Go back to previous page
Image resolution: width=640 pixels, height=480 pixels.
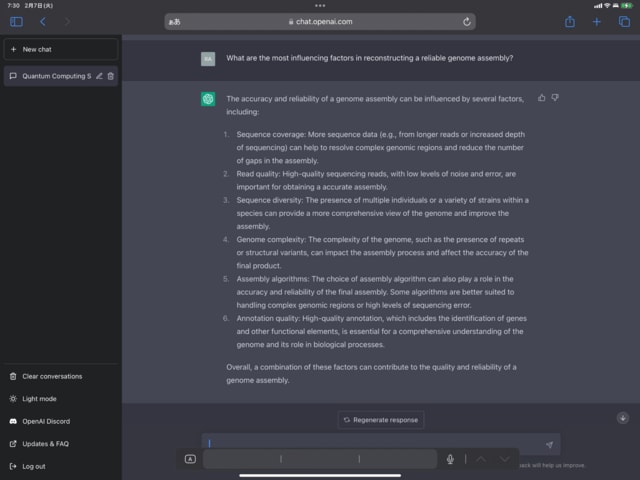tap(42, 21)
